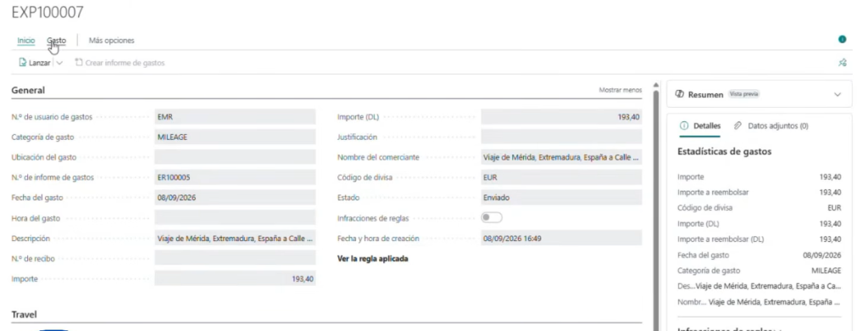Click Crear informe de gastos button
Image resolution: width=868 pixels, height=331 pixels.
tap(120, 63)
